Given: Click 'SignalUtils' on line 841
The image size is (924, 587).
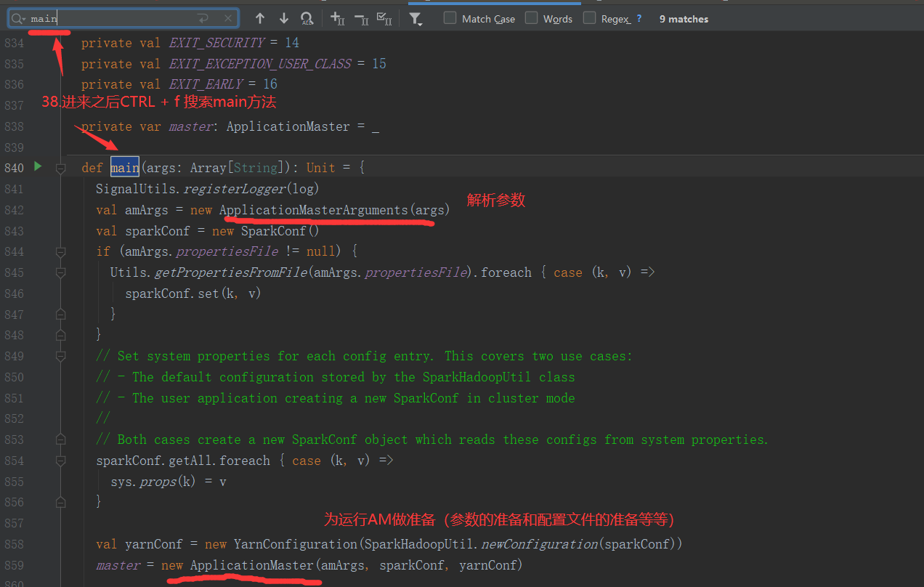Looking at the screenshot, I should [x=136, y=189].
